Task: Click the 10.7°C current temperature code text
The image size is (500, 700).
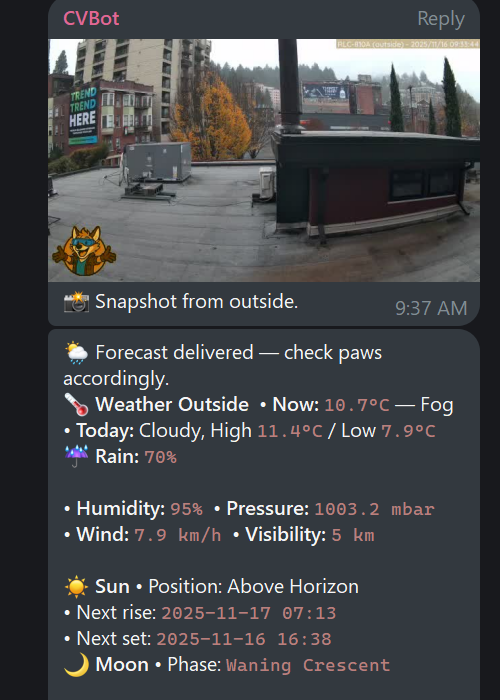Action: pyautogui.click(x=357, y=405)
